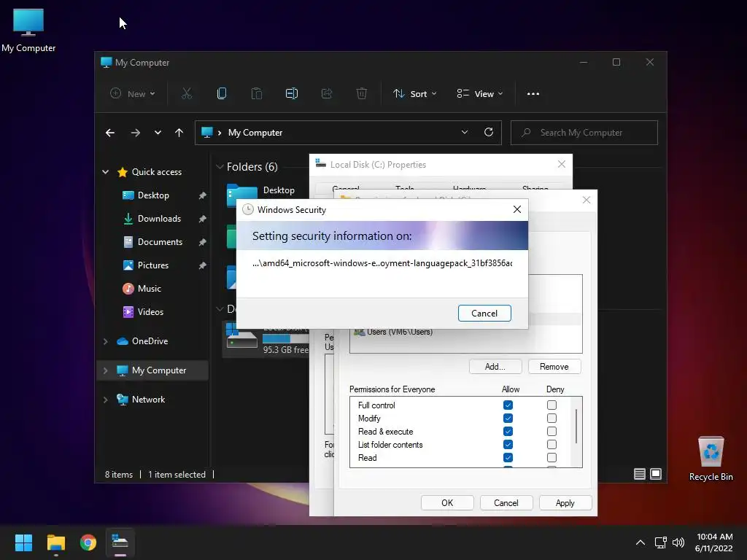Image resolution: width=747 pixels, height=560 pixels.
Task: Click the Paste clipboard icon in toolbar
Action: (257, 94)
